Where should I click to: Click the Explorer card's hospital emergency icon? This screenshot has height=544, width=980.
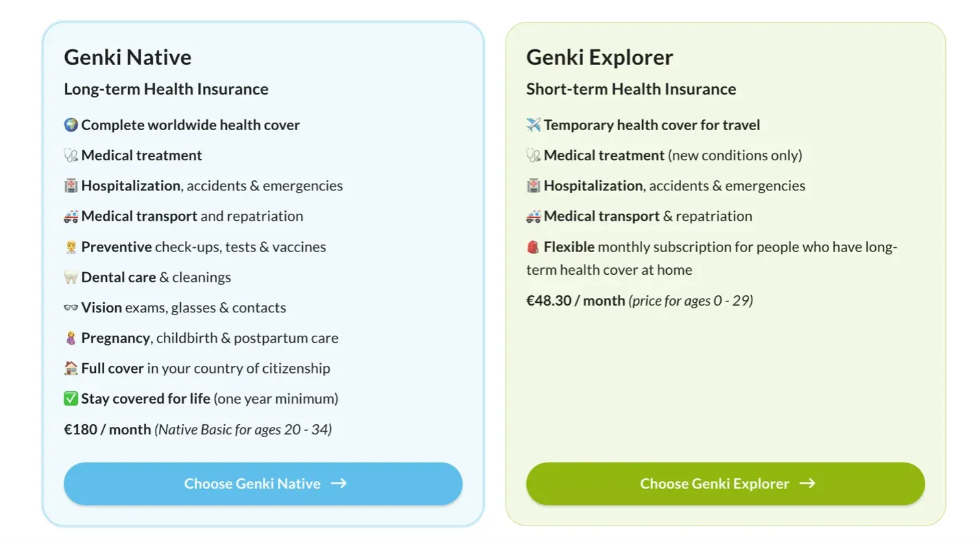click(x=533, y=185)
